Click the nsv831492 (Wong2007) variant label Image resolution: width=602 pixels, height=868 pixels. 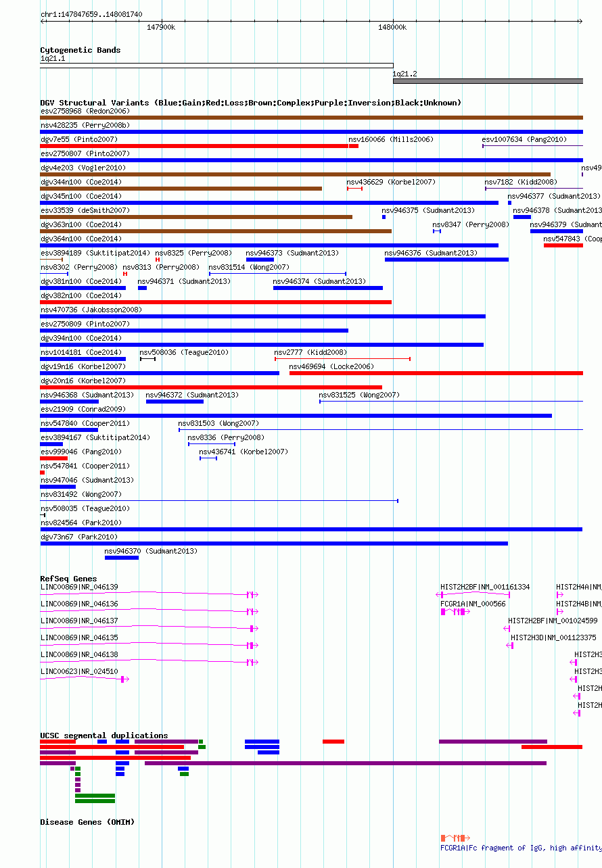pos(81,494)
